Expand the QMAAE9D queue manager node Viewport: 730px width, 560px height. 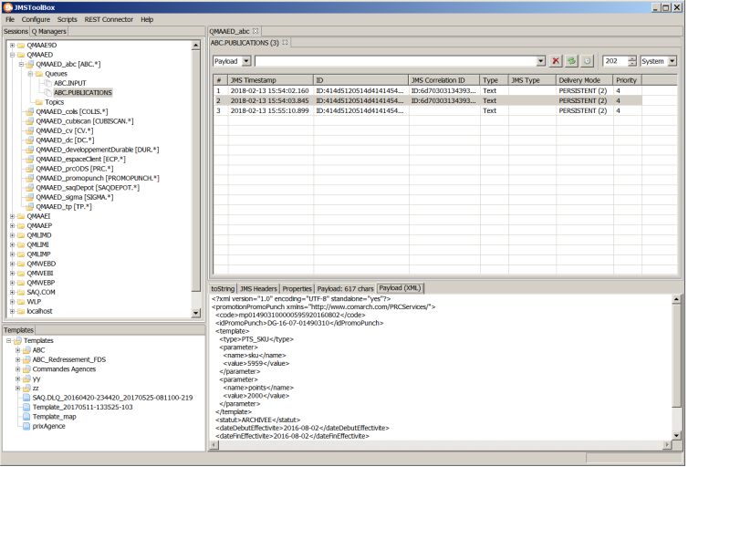click(x=11, y=44)
